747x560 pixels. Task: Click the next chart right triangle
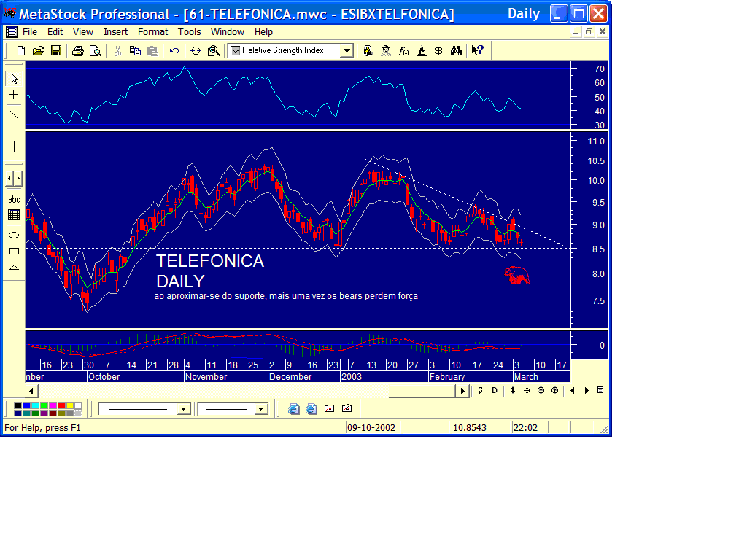(587, 391)
